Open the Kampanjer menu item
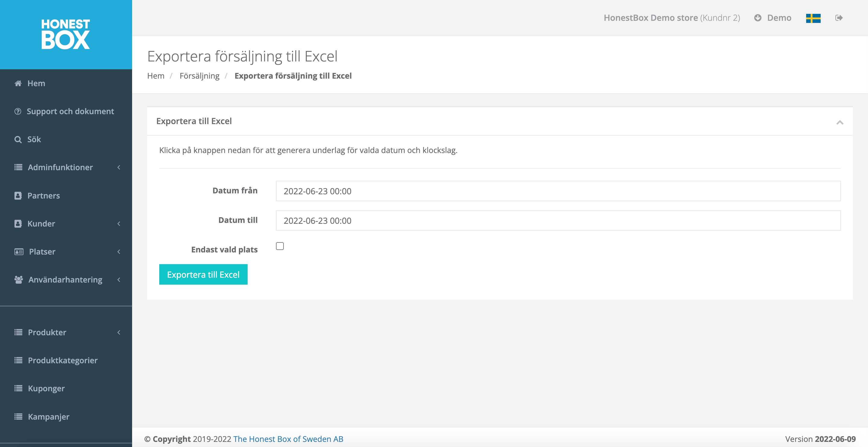Screen dimensions: 868x447 click(x=49, y=416)
